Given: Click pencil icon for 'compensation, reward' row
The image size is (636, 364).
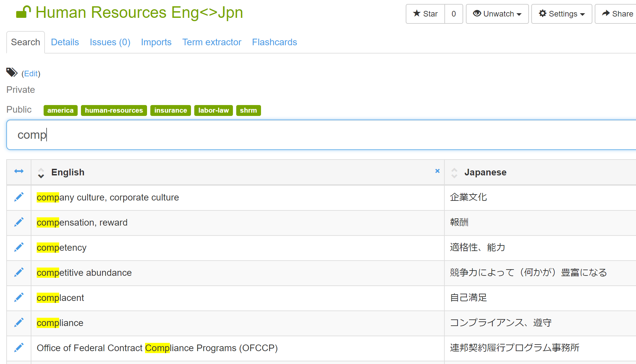Looking at the screenshot, I should click(19, 222).
